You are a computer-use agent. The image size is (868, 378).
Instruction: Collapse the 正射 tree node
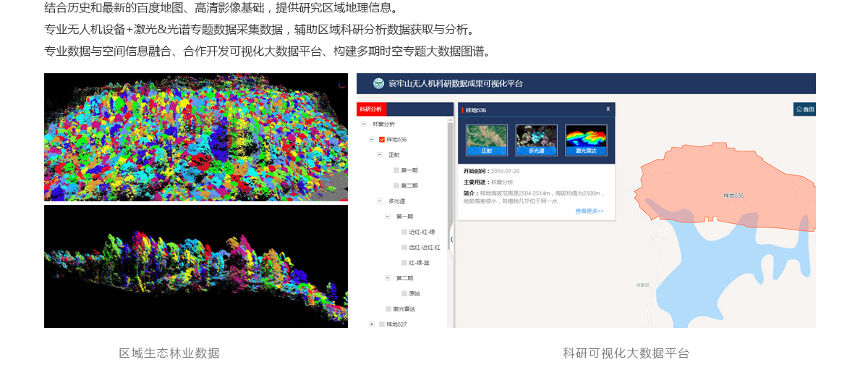[380, 155]
